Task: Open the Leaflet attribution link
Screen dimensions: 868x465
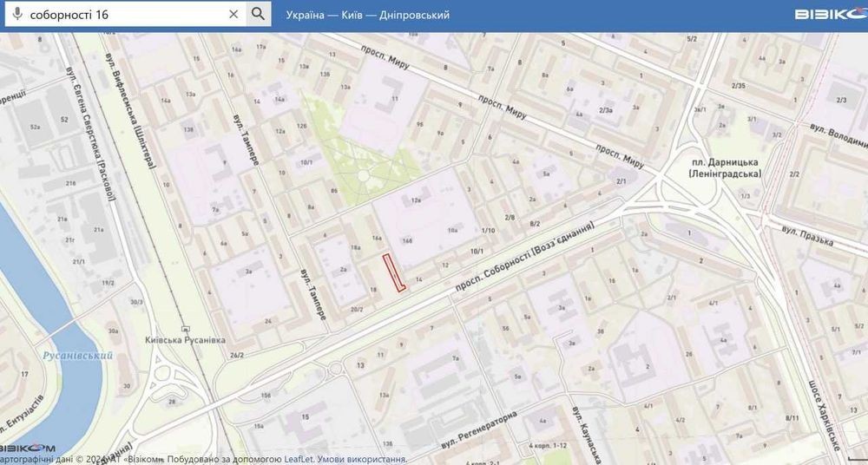Action: [284, 460]
